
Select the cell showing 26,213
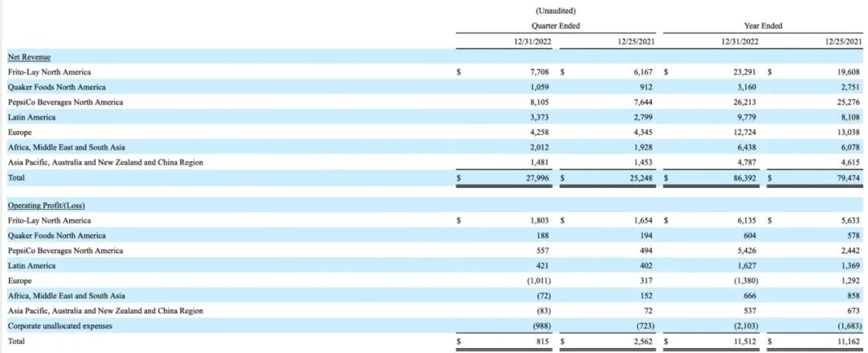[745, 102]
